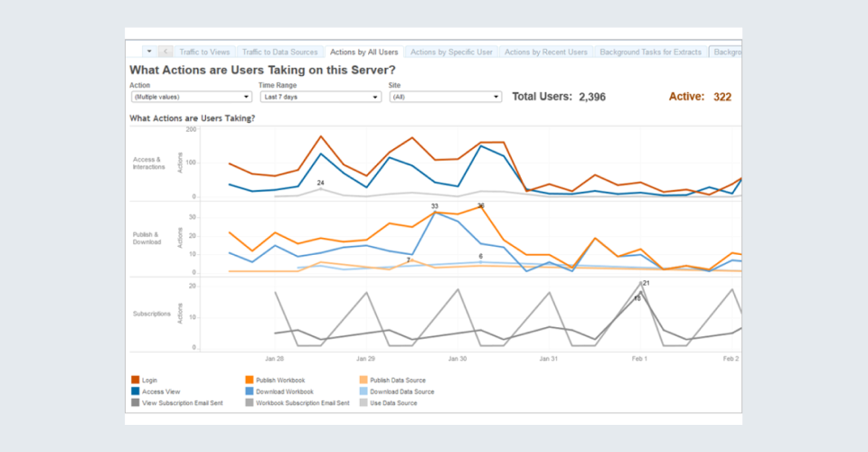
Task: Select Actions by Specific User tab
Action: click(x=449, y=52)
